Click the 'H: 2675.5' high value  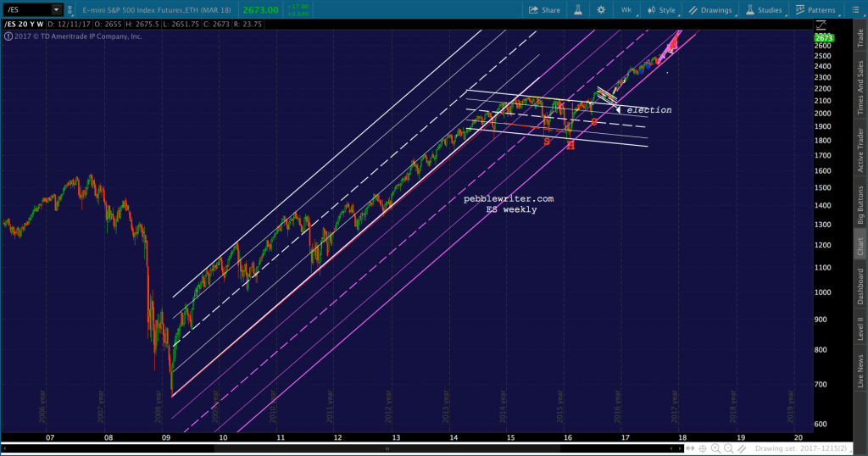tap(144, 25)
